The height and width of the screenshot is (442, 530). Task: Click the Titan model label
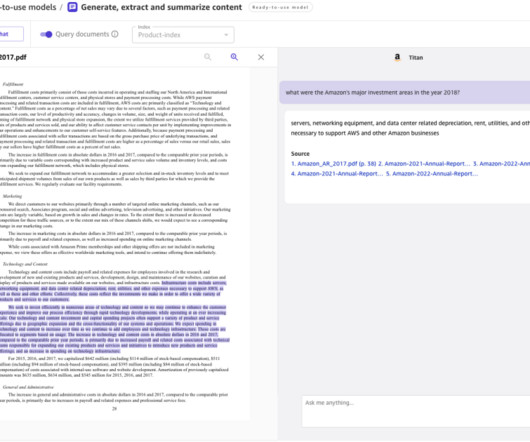click(x=416, y=58)
